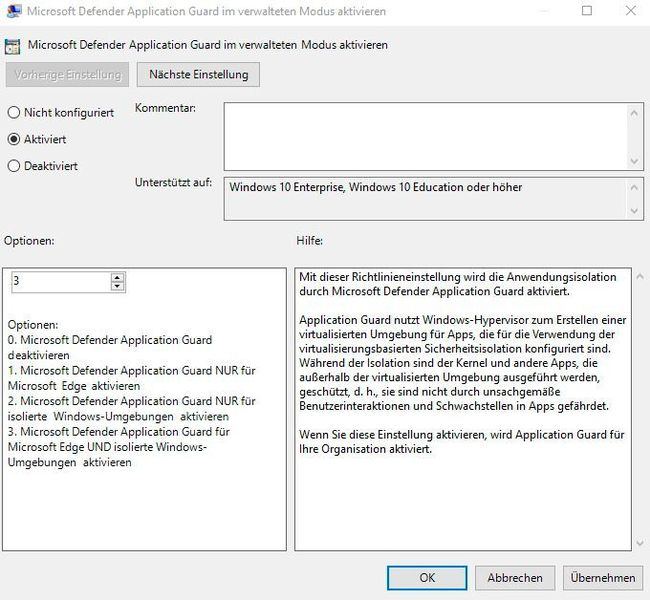
Task: Increase the option value with up spinner
Action: [118, 278]
